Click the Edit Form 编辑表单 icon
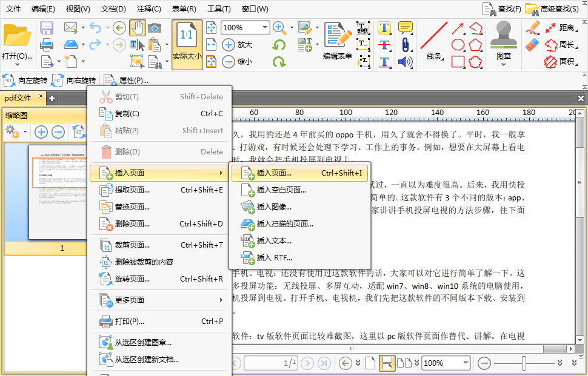Screen dimensions: 588x376 tap(338, 41)
